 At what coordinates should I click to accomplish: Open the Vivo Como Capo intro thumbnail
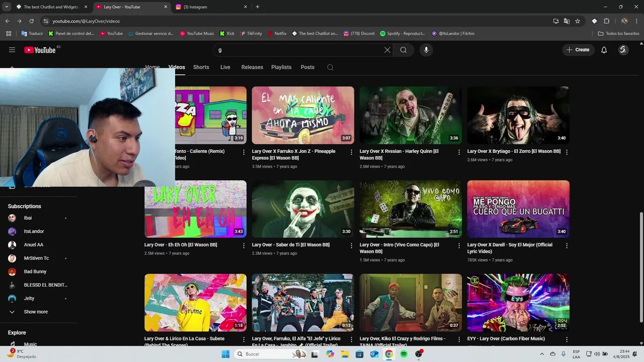[411, 209]
